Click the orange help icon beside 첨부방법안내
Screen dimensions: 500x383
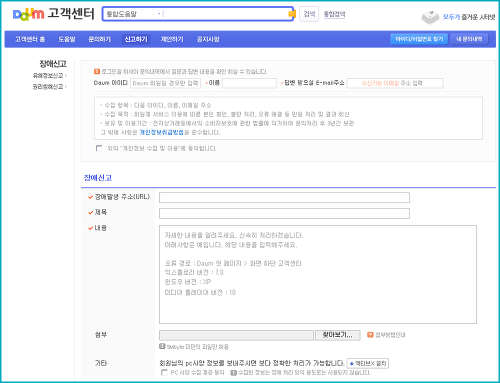click(x=370, y=335)
